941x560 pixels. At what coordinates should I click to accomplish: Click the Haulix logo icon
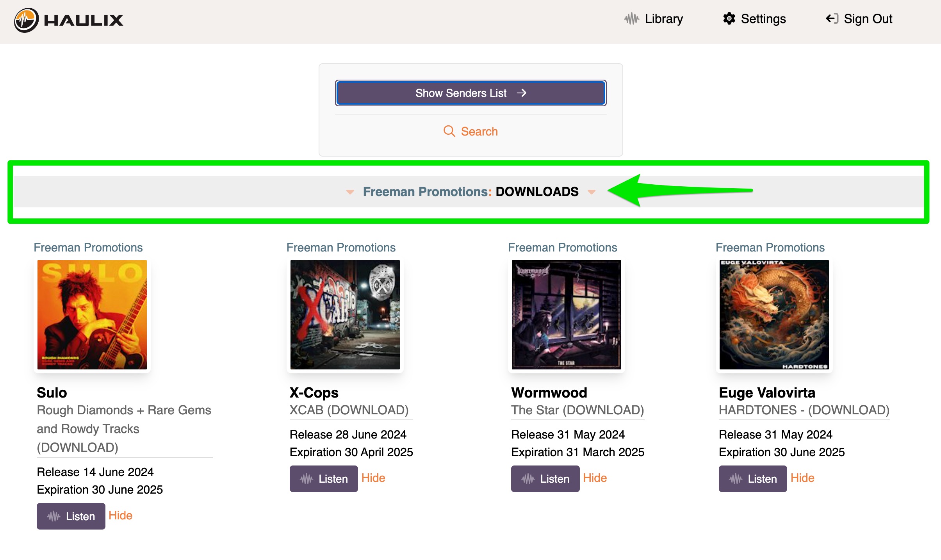[x=26, y=20]
